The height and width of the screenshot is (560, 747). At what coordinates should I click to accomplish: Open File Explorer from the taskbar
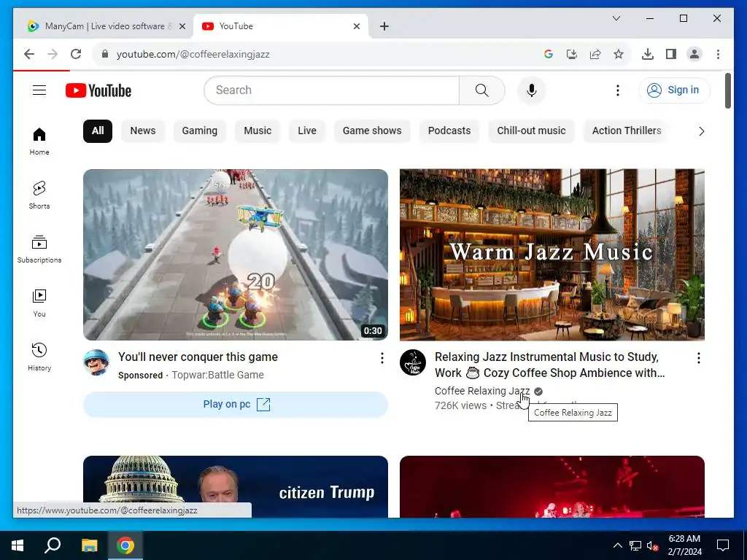pos(89,545)
